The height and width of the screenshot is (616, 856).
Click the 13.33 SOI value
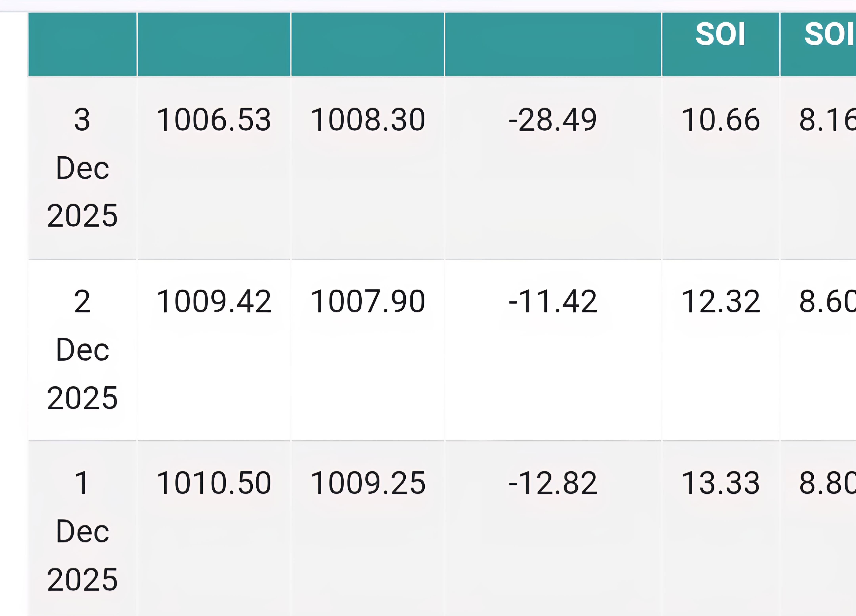point(720,483)
